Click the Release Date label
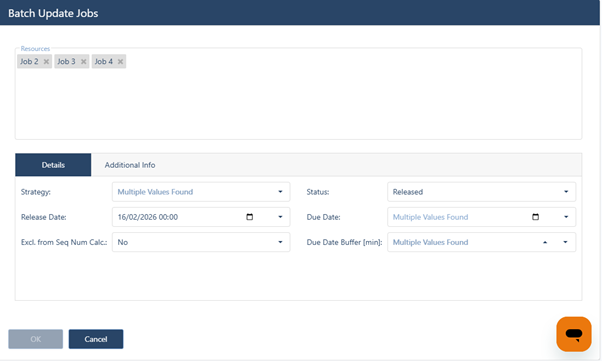The image size is (602, 361). 44,217
